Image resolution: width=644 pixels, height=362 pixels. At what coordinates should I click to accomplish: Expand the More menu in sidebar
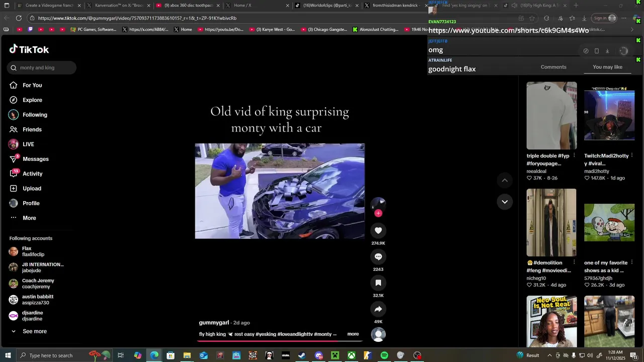point(29,218)
